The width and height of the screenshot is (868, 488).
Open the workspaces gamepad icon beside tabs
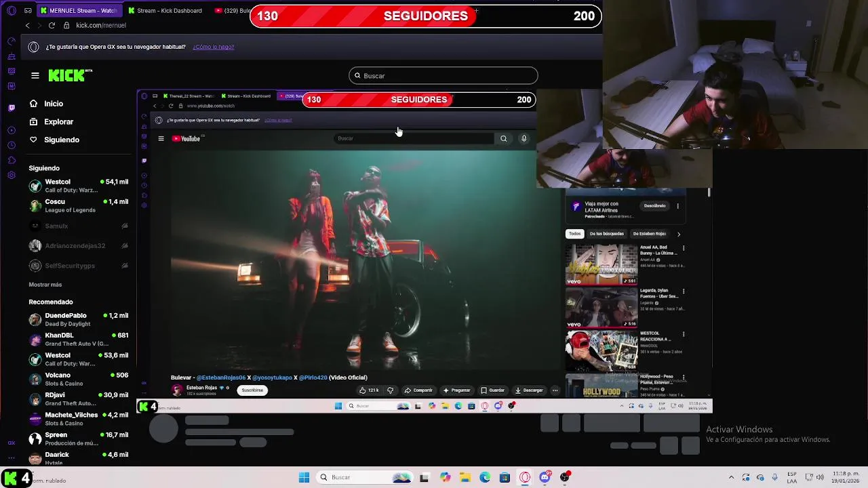[28, 11]
